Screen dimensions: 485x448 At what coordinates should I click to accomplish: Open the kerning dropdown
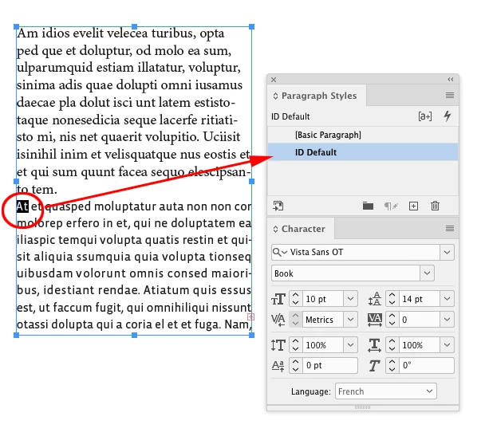[x=350, y=320]
